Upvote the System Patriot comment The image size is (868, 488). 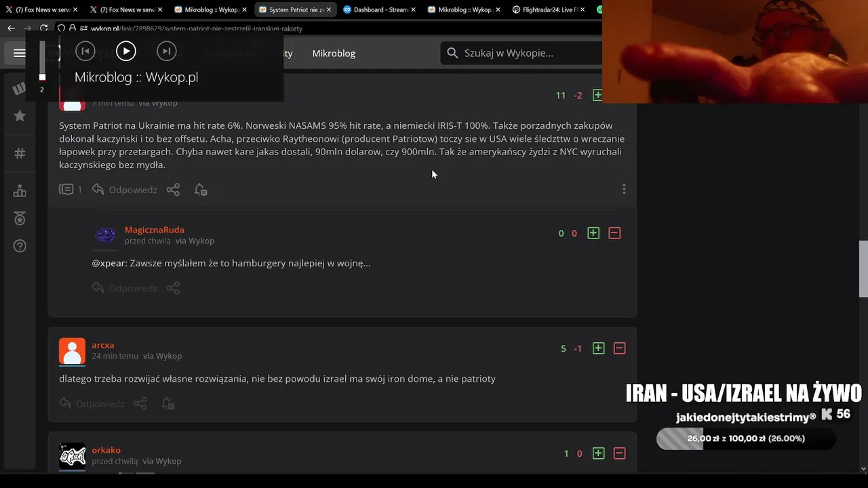pyautogui.click(x=597, y=96)
